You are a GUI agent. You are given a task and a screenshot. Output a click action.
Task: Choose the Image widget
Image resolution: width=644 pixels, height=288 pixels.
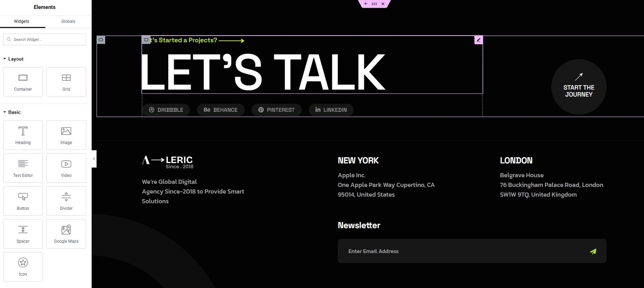[66, 135]
